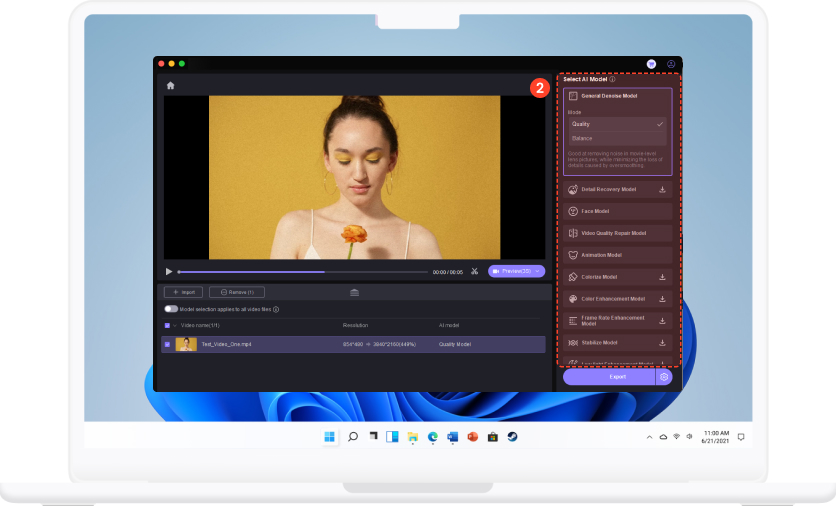Image resolution: width=836 pixels, height=506 pixels.
Task: Open the Preview dropdown arrow
Action: tap(540, 271)
